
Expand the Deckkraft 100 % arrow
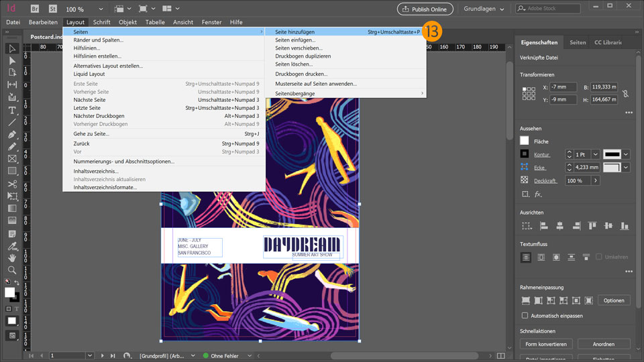click(595, 180)
